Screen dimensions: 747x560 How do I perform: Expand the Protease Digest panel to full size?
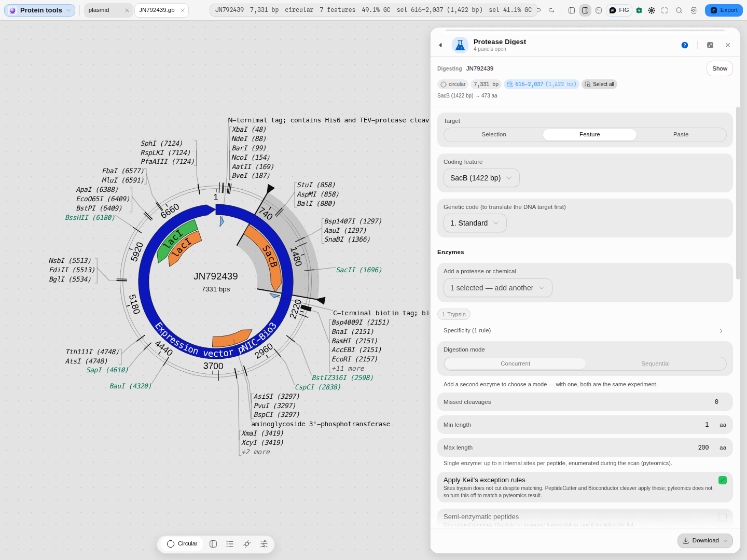click(710, 45)
